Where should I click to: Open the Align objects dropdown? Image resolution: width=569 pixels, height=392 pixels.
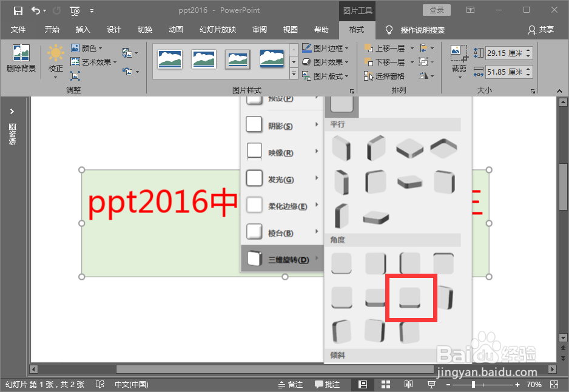(x=427, y=48)
